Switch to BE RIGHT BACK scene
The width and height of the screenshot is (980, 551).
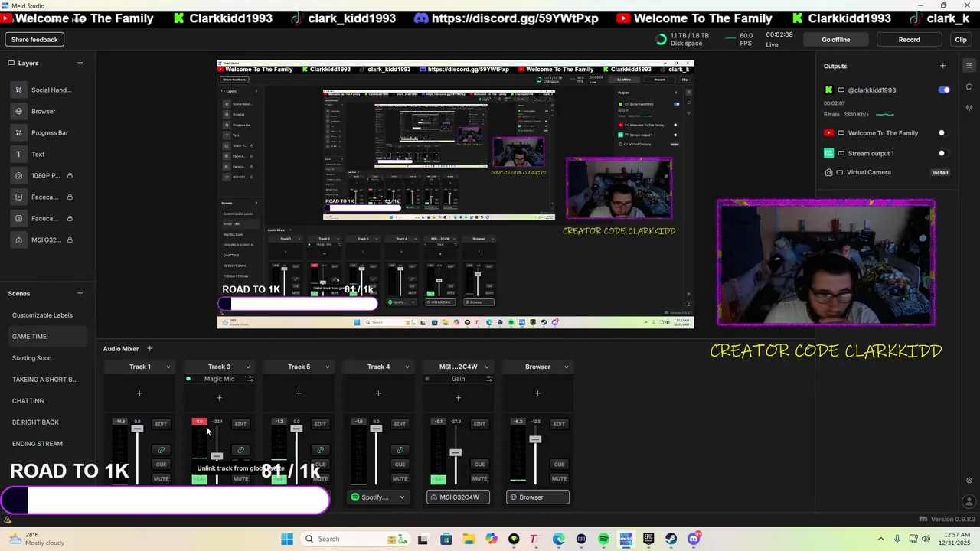coord(35,422)
